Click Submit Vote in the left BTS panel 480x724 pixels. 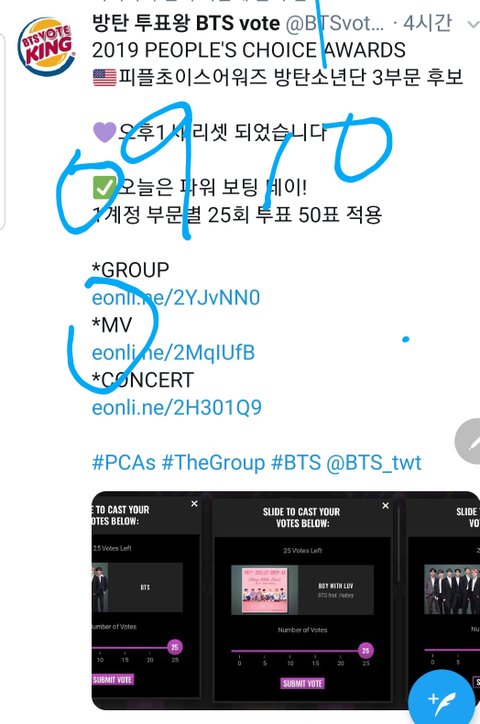113,680
